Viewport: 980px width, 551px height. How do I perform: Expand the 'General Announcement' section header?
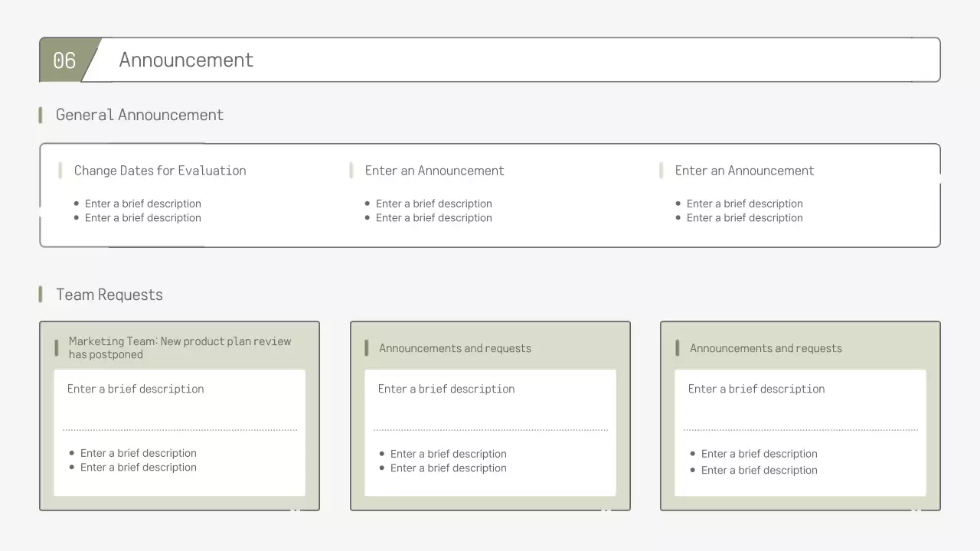coord(139,115)
